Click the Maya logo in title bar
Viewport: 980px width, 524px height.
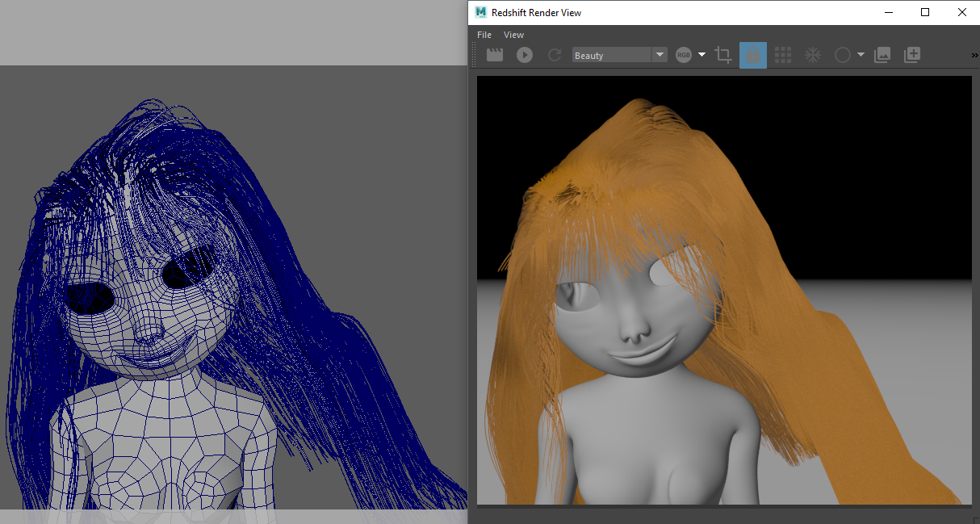(481, 12)
